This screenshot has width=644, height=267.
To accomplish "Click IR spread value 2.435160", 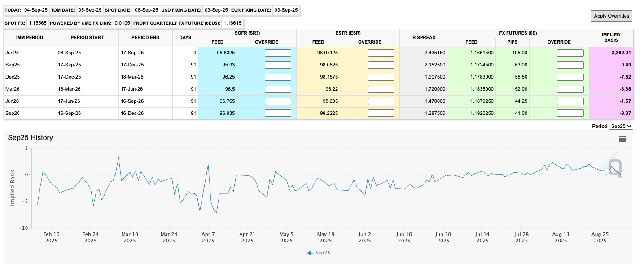I will [434, 53].
